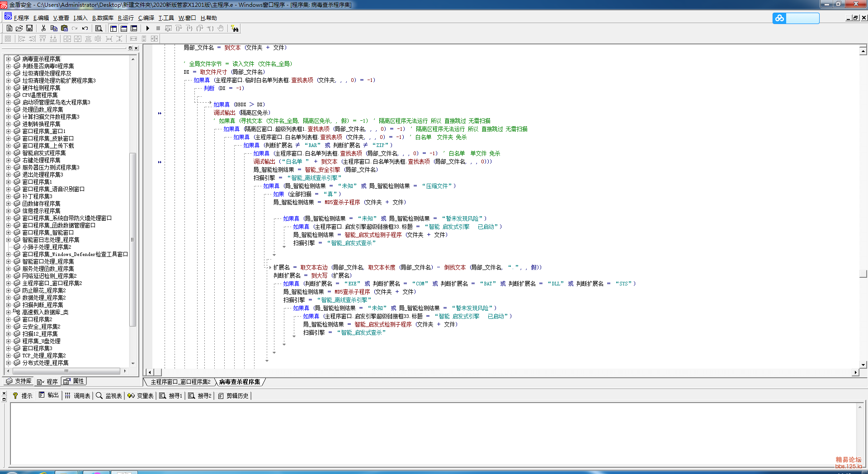
Task: Click the tree panel horizontal scrollbar thumb
Action: (66, 371)
